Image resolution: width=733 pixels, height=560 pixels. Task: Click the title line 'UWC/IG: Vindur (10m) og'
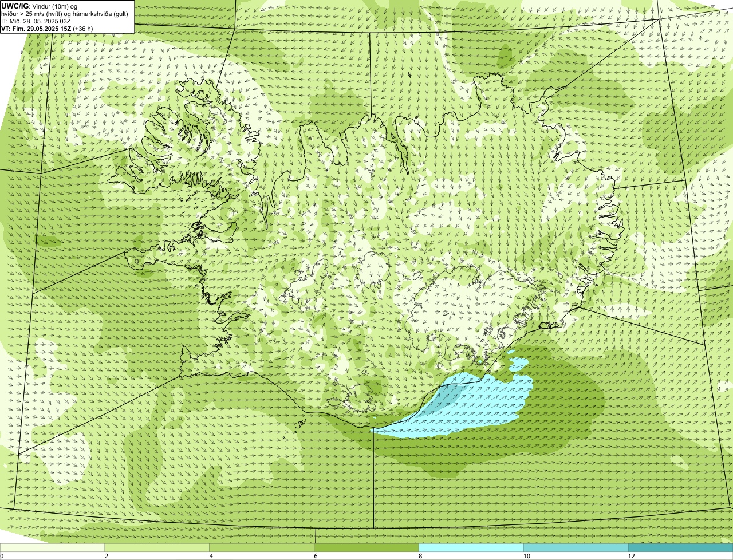[39, 6]
